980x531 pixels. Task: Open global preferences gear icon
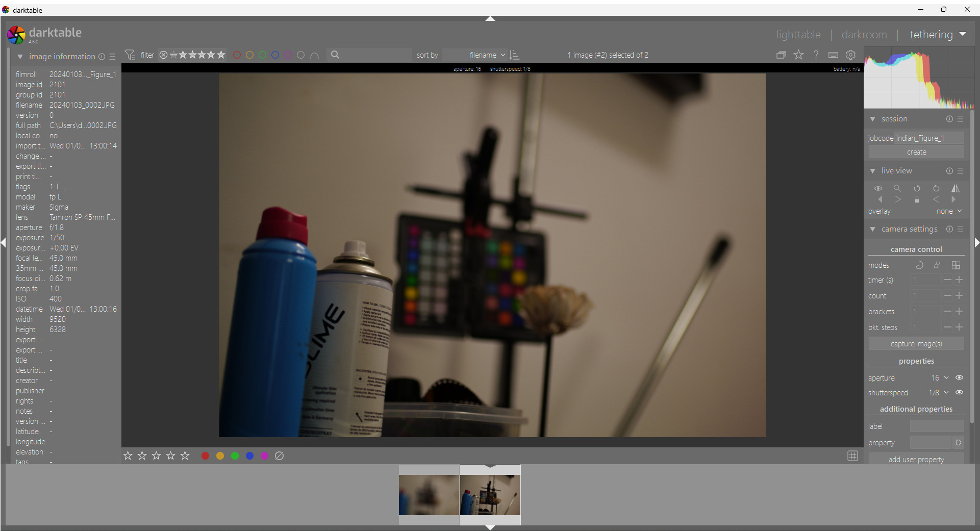click(850, 55)
